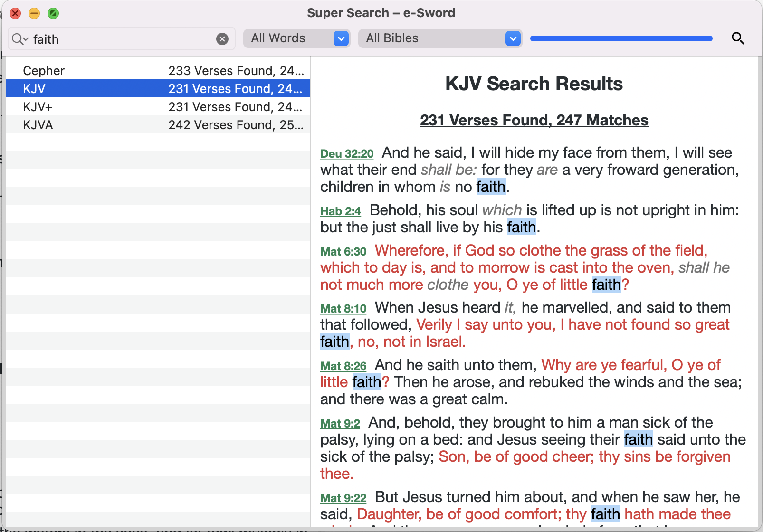Click the 242 Verses Found count for KJVA

tap(236, 124)
